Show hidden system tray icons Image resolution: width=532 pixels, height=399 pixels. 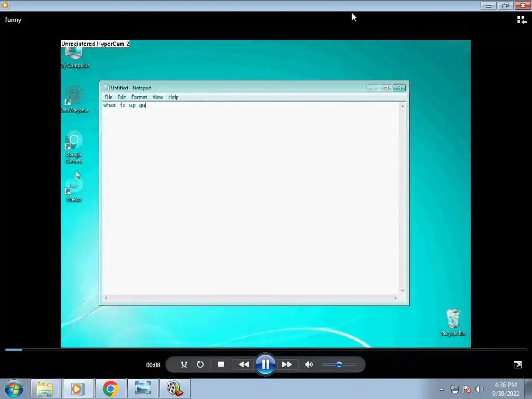(x=442, y=389)
